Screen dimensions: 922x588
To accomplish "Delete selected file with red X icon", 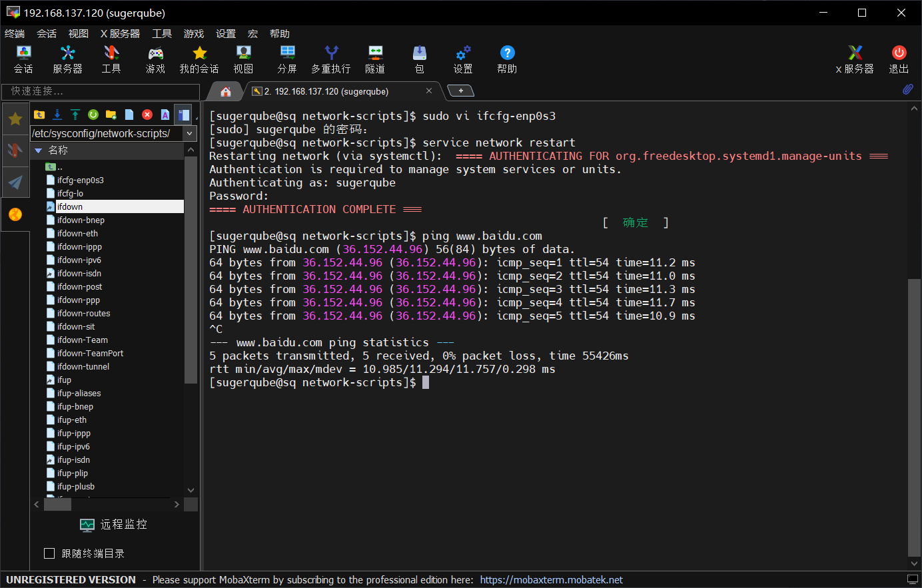I will pos(147,115).
